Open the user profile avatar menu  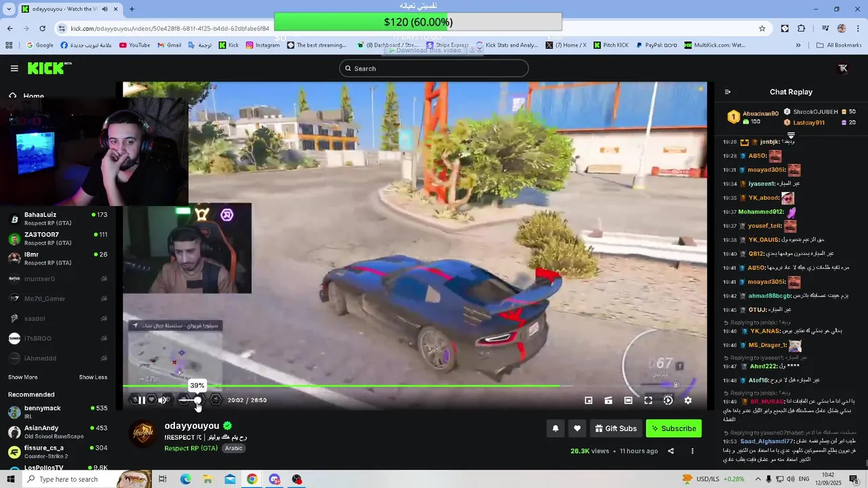tap(843, 68)
